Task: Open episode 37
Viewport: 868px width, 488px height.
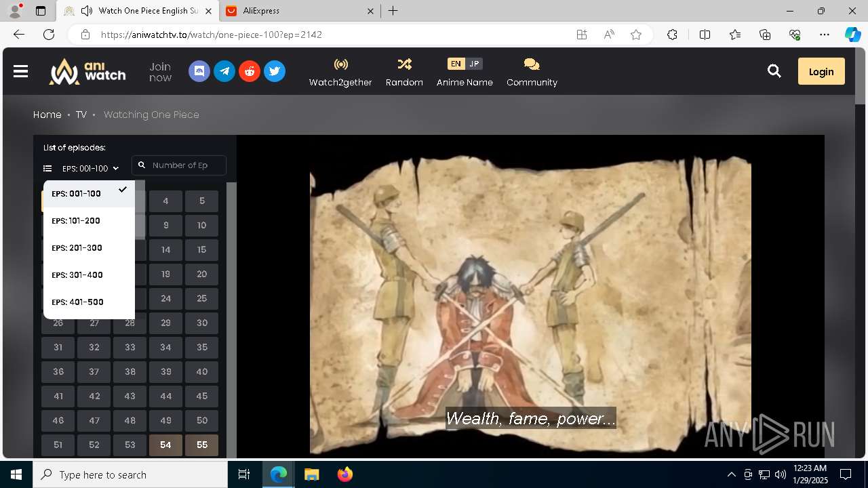Action: tap(94, 372)
